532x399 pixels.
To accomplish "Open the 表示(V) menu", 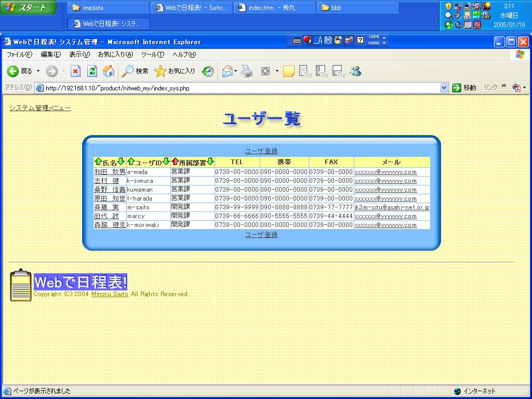I will [x=79, y=55].
